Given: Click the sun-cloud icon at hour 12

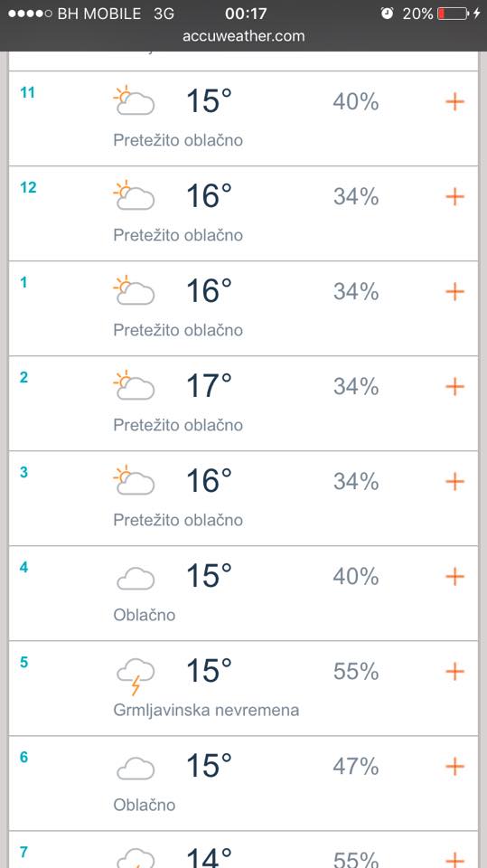Looking at the screenshot, I should point(134,195).
